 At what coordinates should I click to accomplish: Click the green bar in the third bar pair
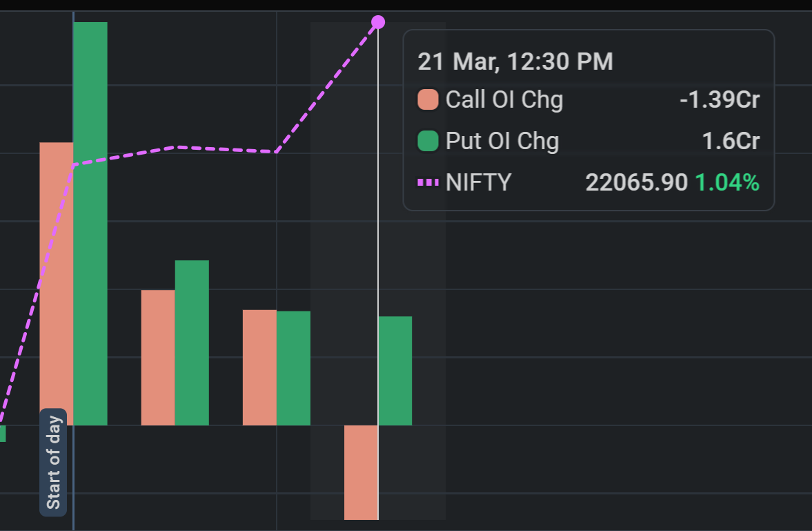[x=293, y=368]
